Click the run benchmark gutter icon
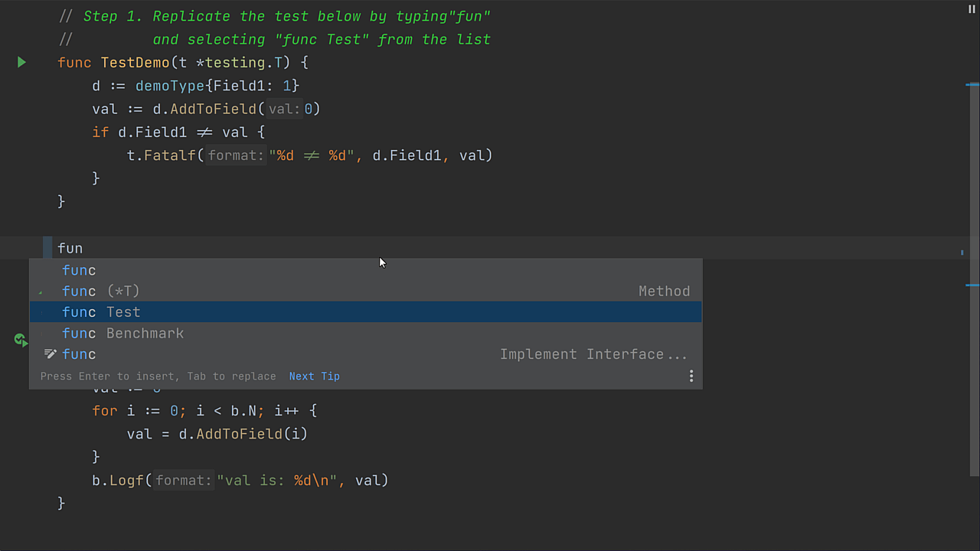The height and width of the screenshot is (551, 980). coord(20,339)
